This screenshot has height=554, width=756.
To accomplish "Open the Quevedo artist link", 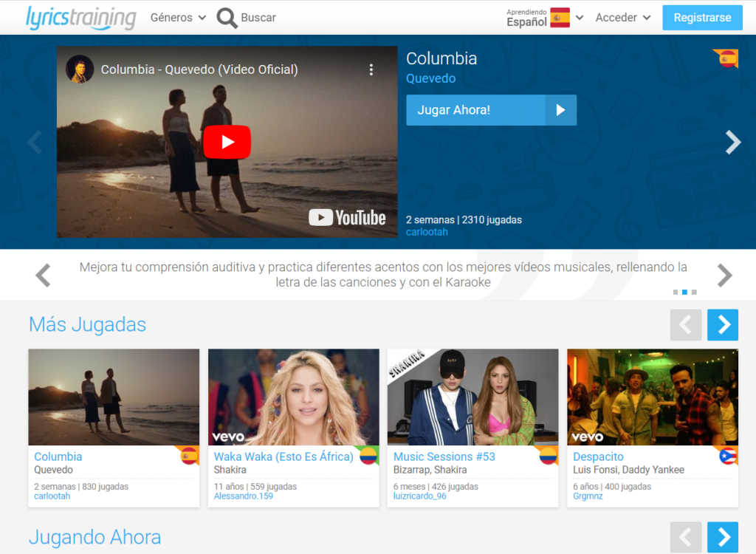I will point(430,78).
